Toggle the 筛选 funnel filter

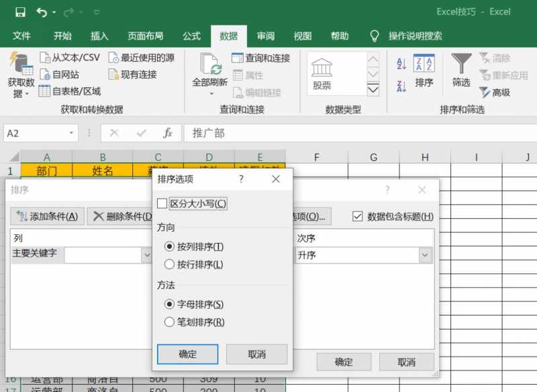pos(461,70)
